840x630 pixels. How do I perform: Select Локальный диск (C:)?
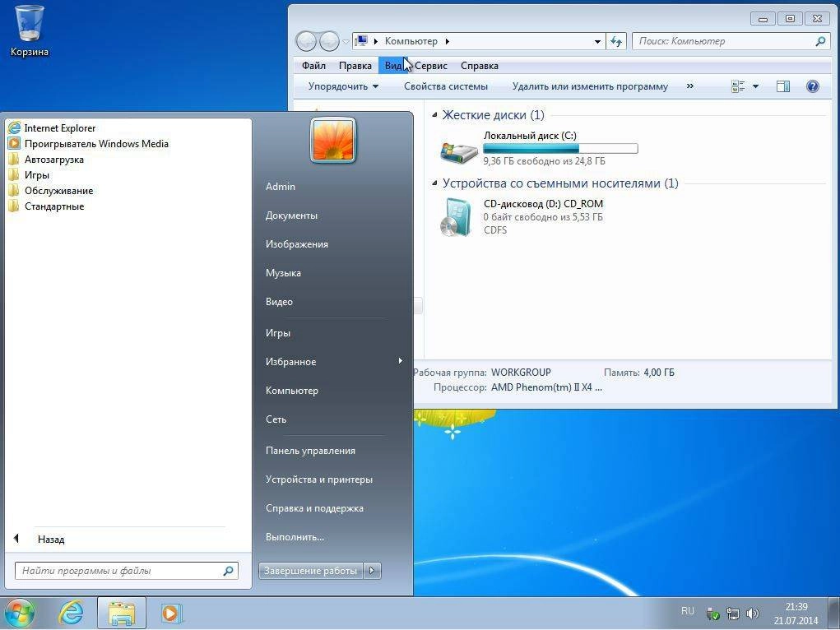(x=538, y=148)
